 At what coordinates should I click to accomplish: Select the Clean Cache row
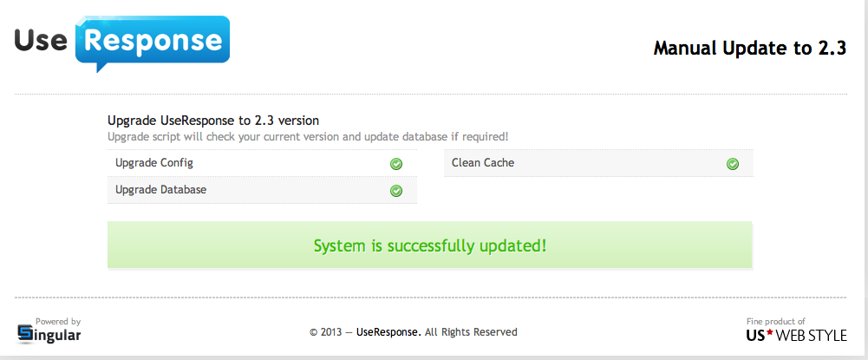pyautogui.click(x=598, y=163)
